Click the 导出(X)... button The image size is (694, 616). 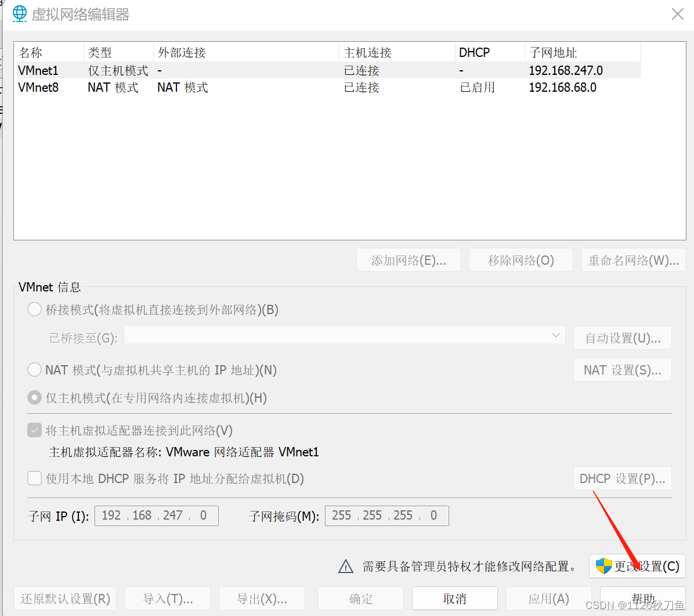pyautogui.click(x=262, y=599)
